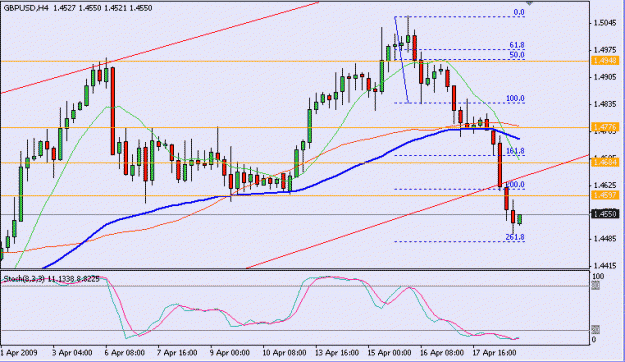The width and height of the screenshot is (625, 362).
Task: Click the orange 1.4684 price level tag
Action: pyautogui.click(x=605, y=162)
